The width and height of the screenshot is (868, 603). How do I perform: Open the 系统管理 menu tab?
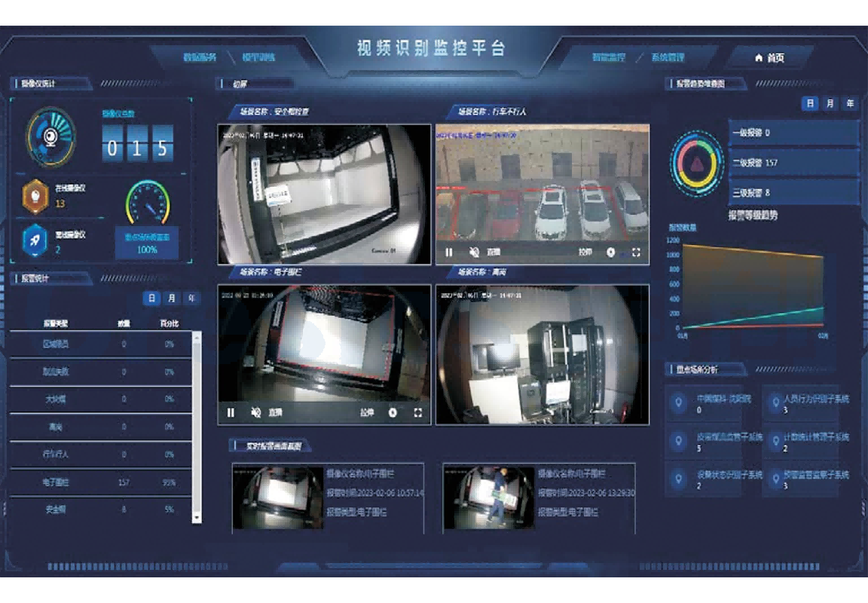[668, 57]
